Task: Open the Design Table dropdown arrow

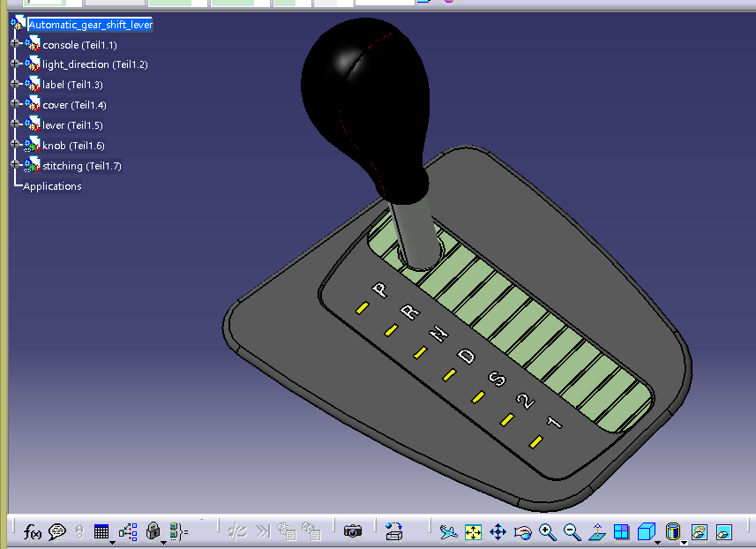Action: (x=112, y=543)
